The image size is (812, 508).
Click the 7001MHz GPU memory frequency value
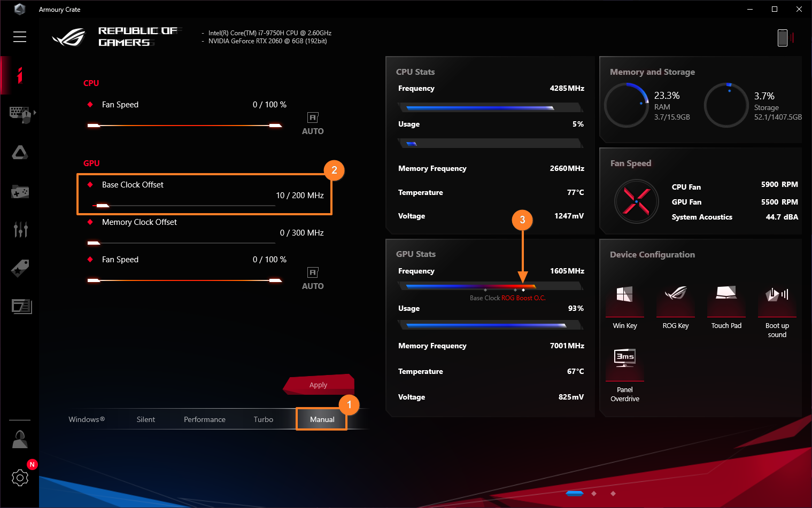click(567, 346)
